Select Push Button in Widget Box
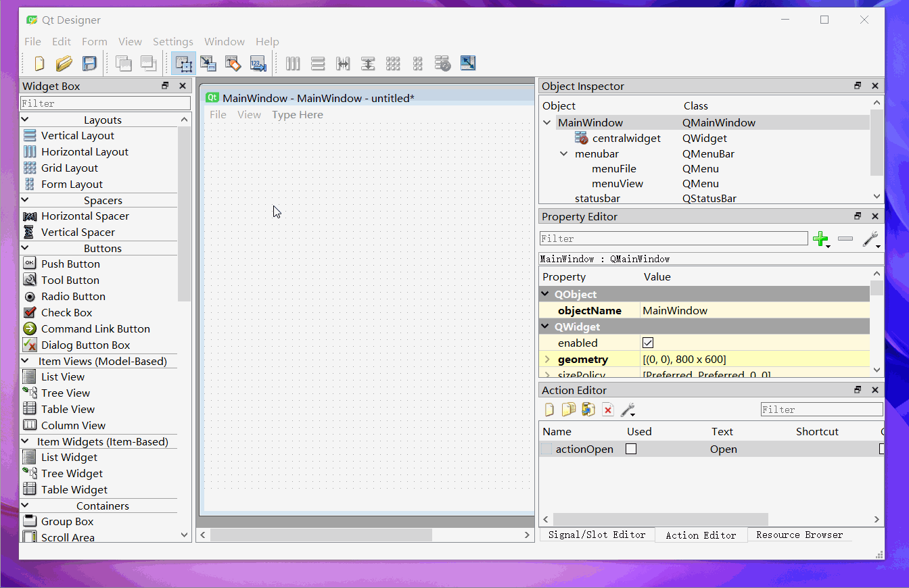 pos(70,264)
